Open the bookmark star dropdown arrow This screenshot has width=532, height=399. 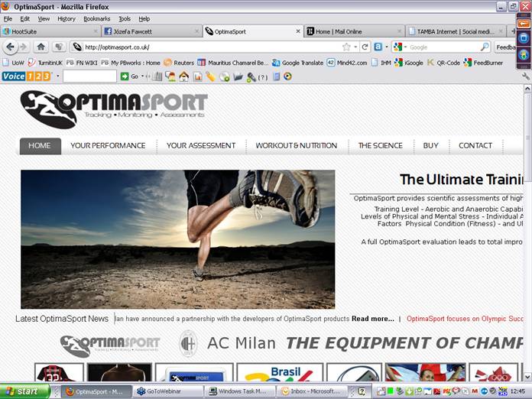click(355, 47)
